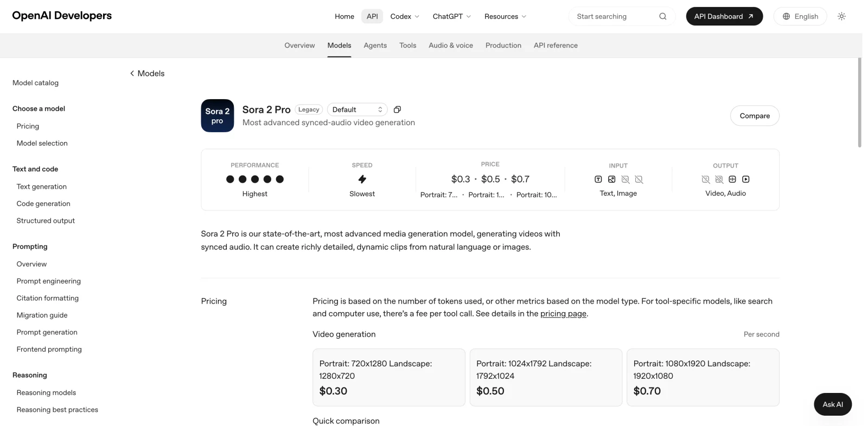Open Prompt engineering sidebar link

click(x=48, y=281)
